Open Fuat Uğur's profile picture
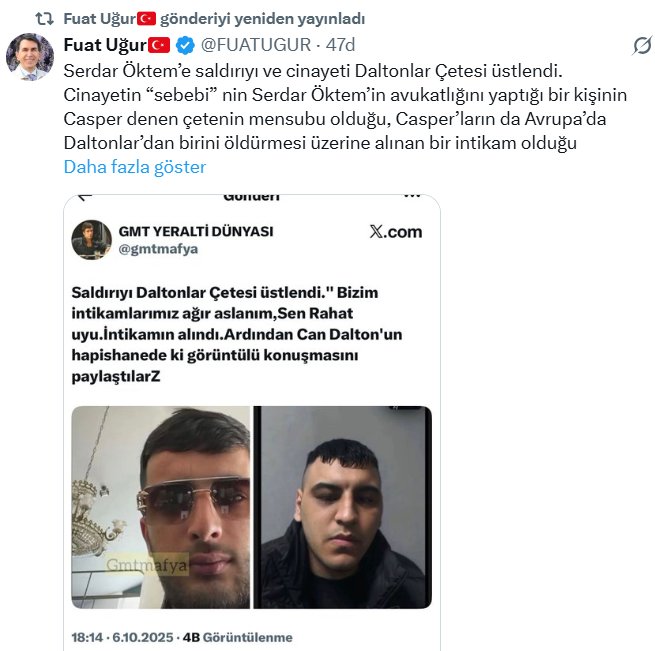655x651 pixels. [30, 57]
